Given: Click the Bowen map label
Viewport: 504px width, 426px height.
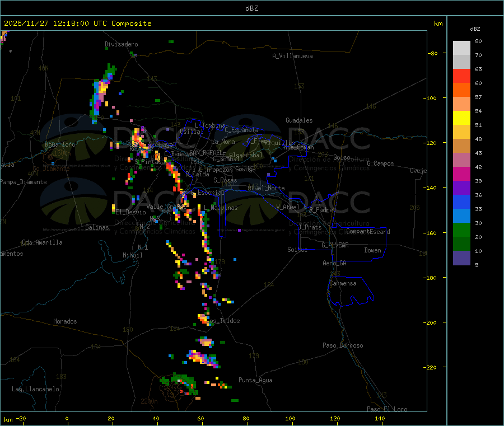Looking at the screenshot, I should click(x=372, y=250).
